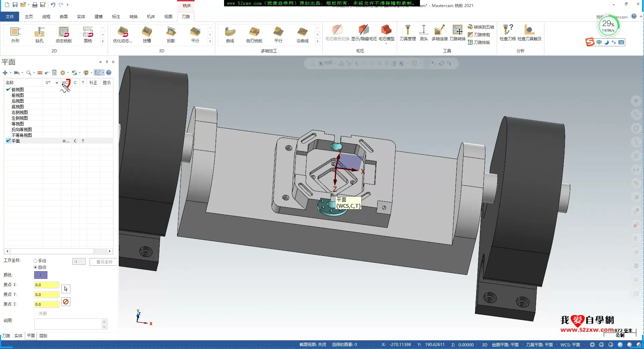
Task: Select the 手动 work coordinate radio button
Action: point(35,260)
